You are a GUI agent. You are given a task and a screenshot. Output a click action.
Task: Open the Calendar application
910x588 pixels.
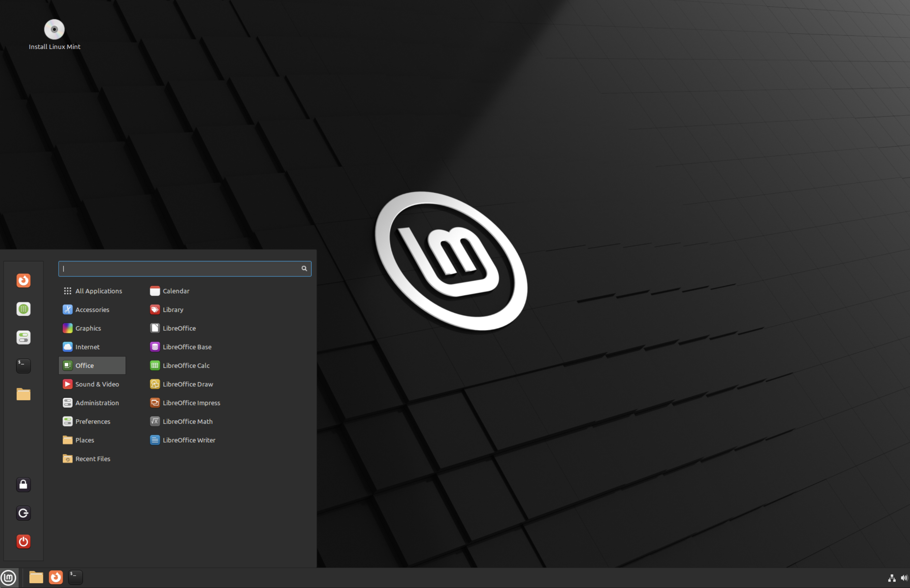[x=176, y=291]
